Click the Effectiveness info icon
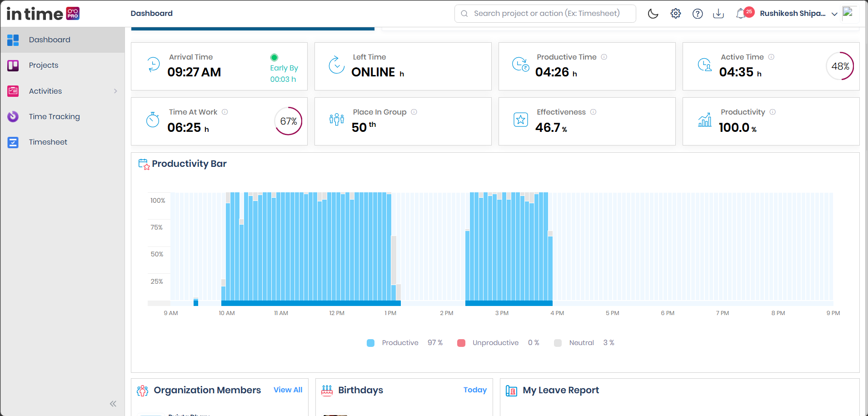This screenshot has height=416, width=868. 593,112
